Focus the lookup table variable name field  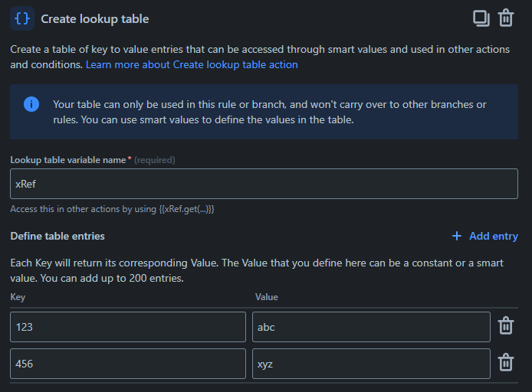pyautogui.click(x=264, y=184)
